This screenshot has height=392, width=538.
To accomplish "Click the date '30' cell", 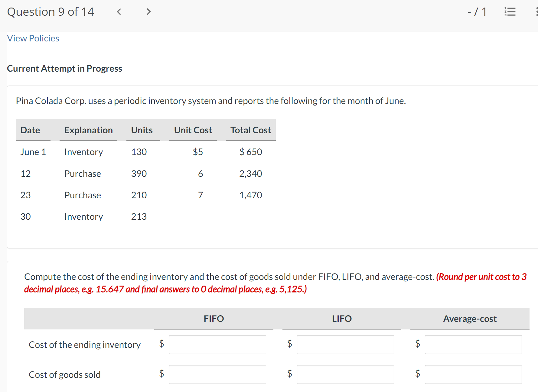I will pyautogui.click(x=26, y=216).
